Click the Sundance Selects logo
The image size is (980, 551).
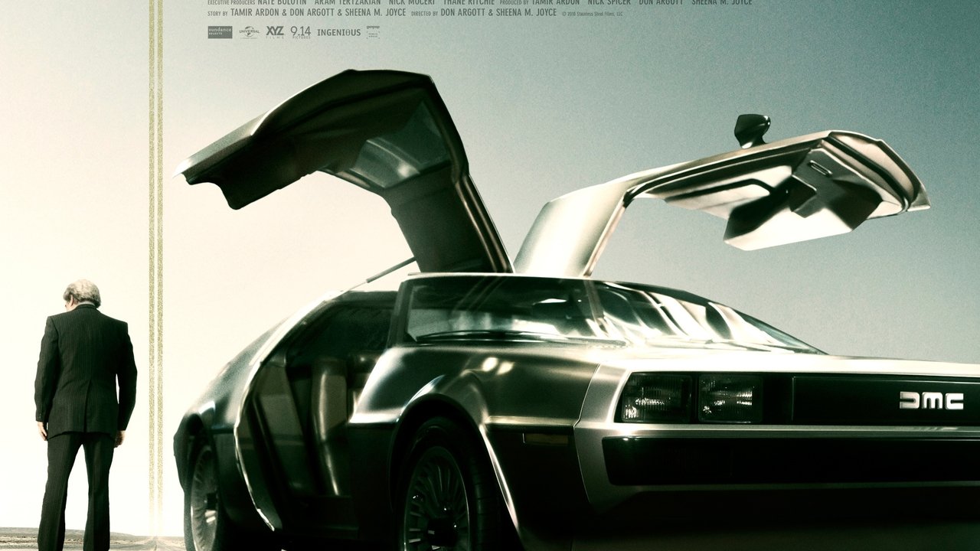tap(220, 32)
